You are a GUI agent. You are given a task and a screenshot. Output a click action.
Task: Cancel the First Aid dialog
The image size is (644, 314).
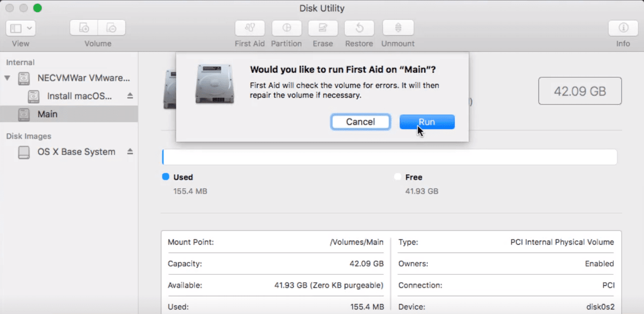[x=361, y=122]
